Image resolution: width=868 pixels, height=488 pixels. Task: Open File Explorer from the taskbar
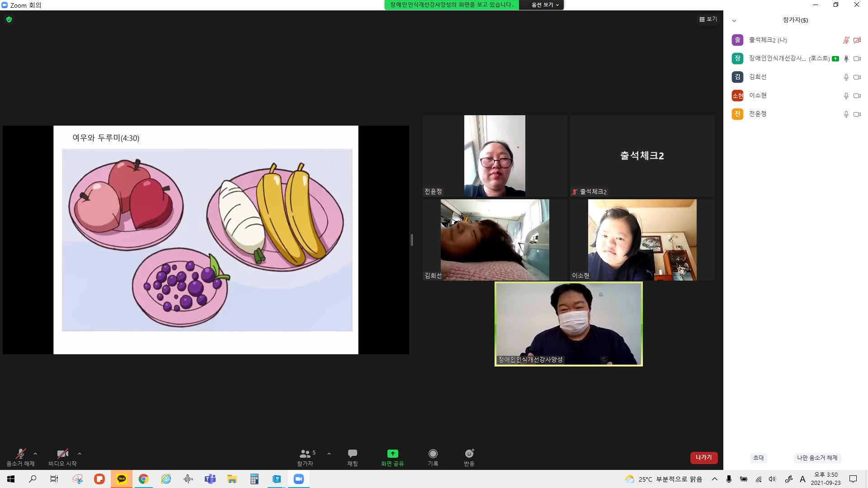tap(232, 479)
